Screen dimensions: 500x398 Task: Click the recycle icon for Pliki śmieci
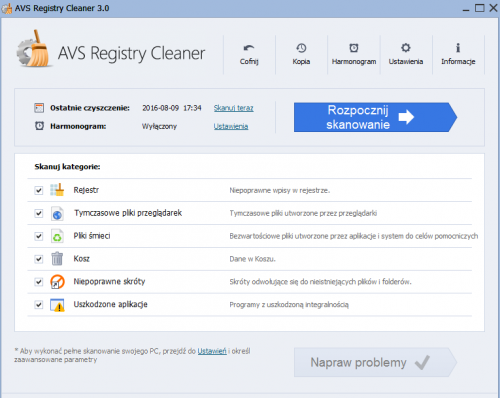(57, 236)
